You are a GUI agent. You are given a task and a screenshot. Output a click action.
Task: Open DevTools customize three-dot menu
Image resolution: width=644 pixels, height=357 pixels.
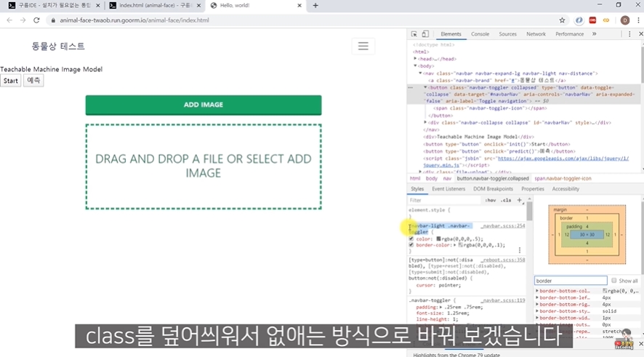(x=629, y=34)
